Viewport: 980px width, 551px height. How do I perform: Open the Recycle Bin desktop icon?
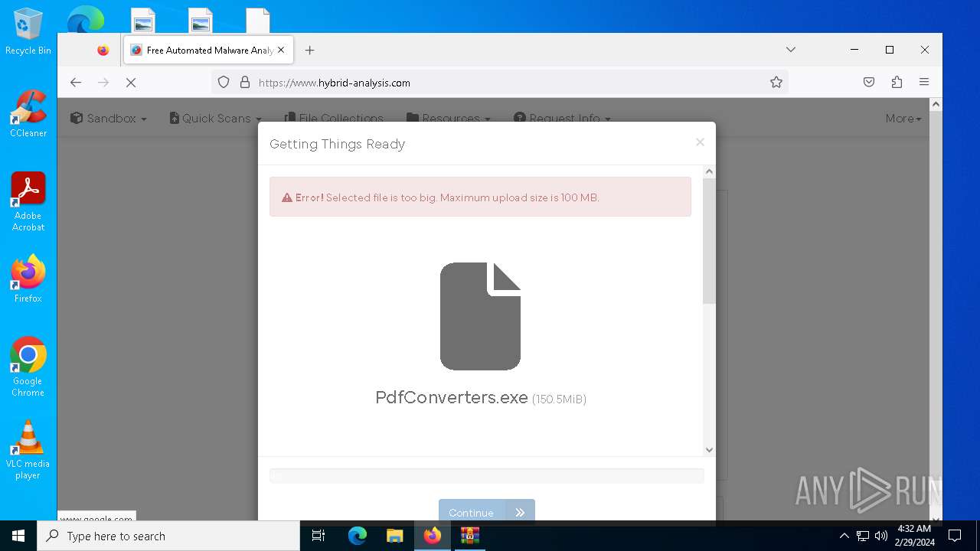[x=28, y=32]
